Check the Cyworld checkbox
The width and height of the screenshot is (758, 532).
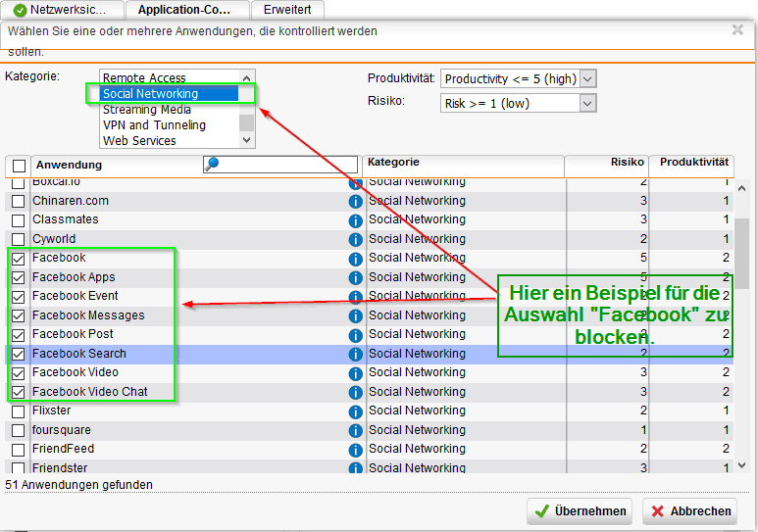(18, 239)
